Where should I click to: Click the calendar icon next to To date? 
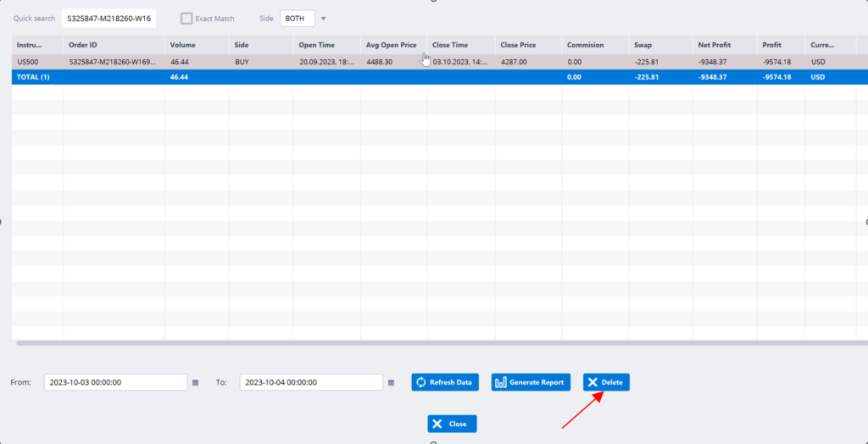392,382
